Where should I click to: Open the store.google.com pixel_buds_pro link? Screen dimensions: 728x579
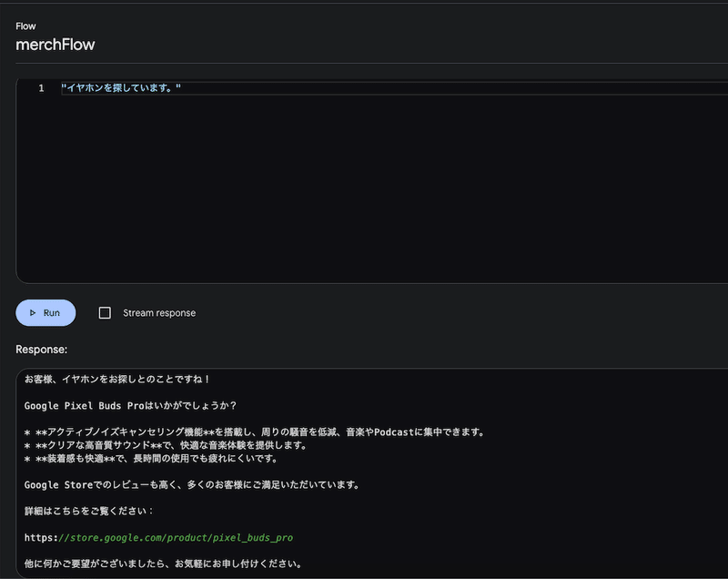click(x=158, y=538)
